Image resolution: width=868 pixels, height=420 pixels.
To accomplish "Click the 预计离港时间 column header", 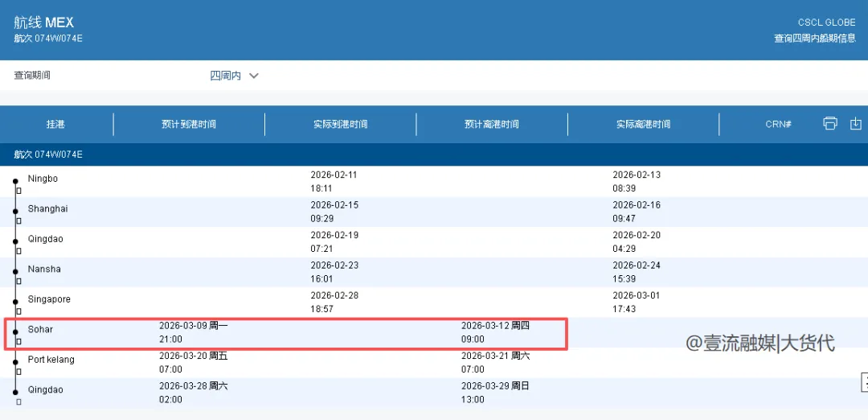I will pyautogui.click(x=492, y=124).
